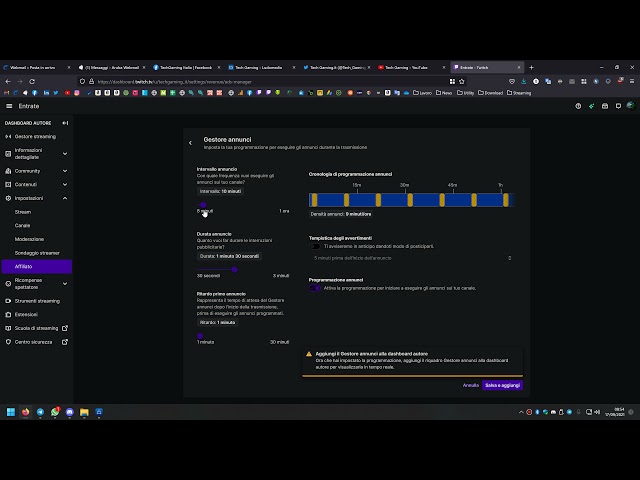Viewport: 640px width, 480px height.
Task: Open Twitch inbox notifications icon
Action: [605, 106]
